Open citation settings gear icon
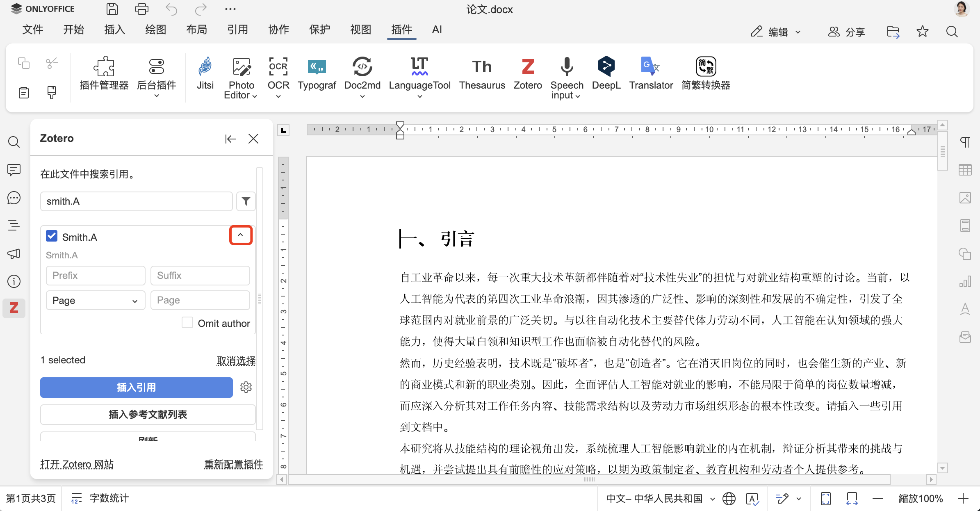The image size is (980, 511). pyautogui.click(x=246, y=387)
